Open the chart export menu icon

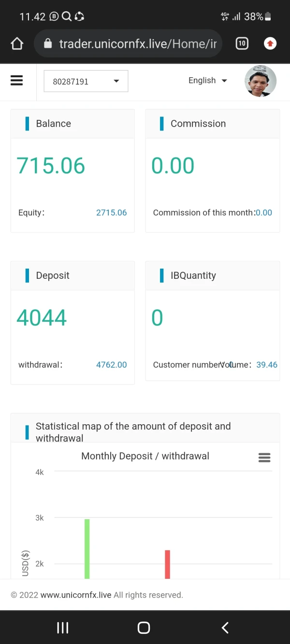(264, 458)
